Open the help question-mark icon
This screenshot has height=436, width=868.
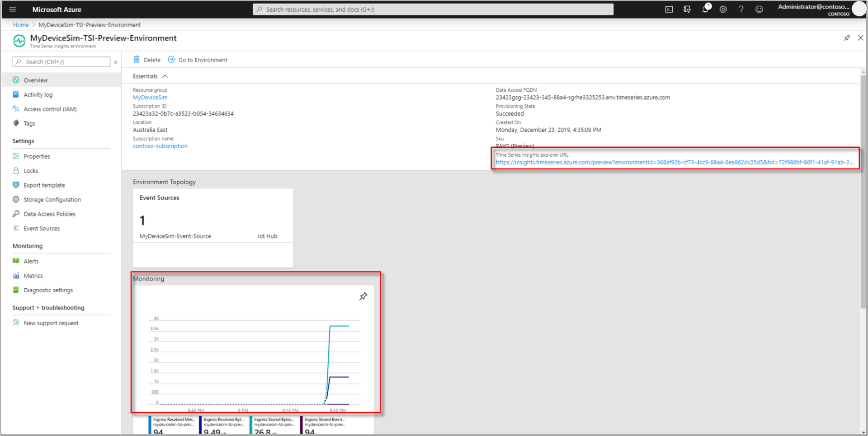point(741,9)
